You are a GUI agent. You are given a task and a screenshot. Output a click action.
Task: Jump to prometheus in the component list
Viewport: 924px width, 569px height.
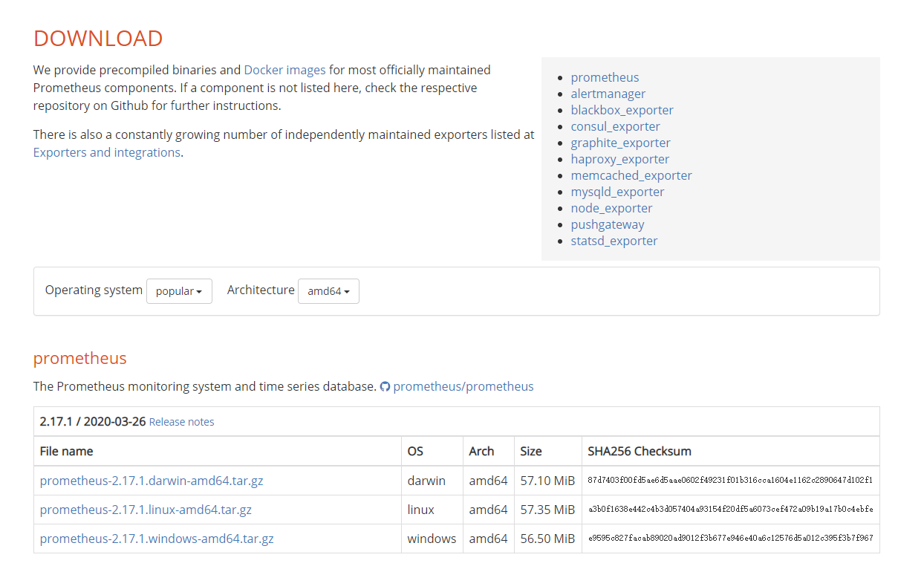tap(605, 77)
